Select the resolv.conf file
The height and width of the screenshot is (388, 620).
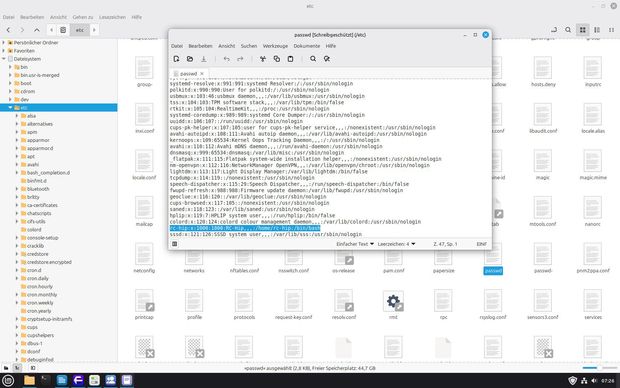coord(344,305)
